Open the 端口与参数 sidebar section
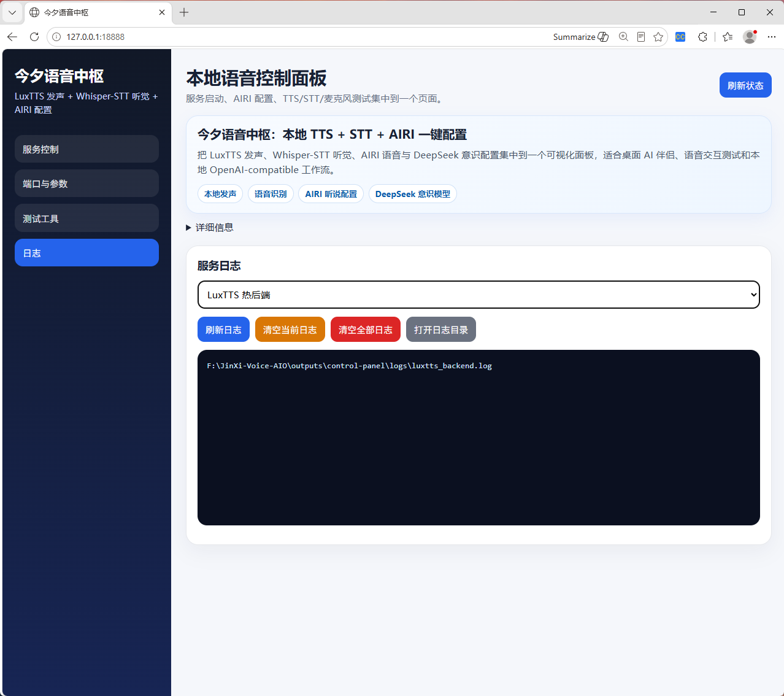 pyautogui.click(x=86, y=184)
